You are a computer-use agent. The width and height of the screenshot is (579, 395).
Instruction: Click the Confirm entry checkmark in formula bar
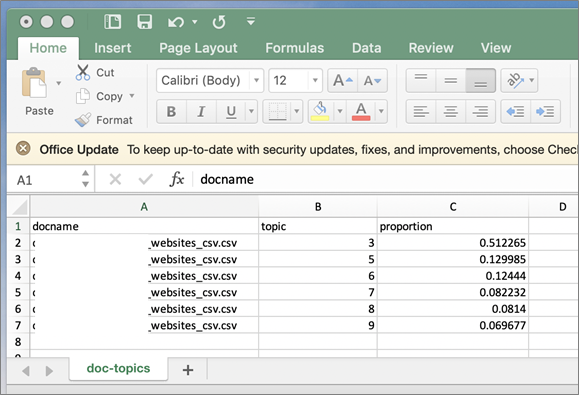point(145,179)
